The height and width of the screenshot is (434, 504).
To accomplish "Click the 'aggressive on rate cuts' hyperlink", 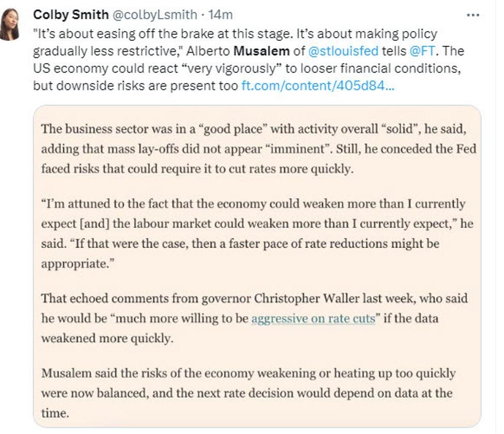I will click(x=313, y=318).
